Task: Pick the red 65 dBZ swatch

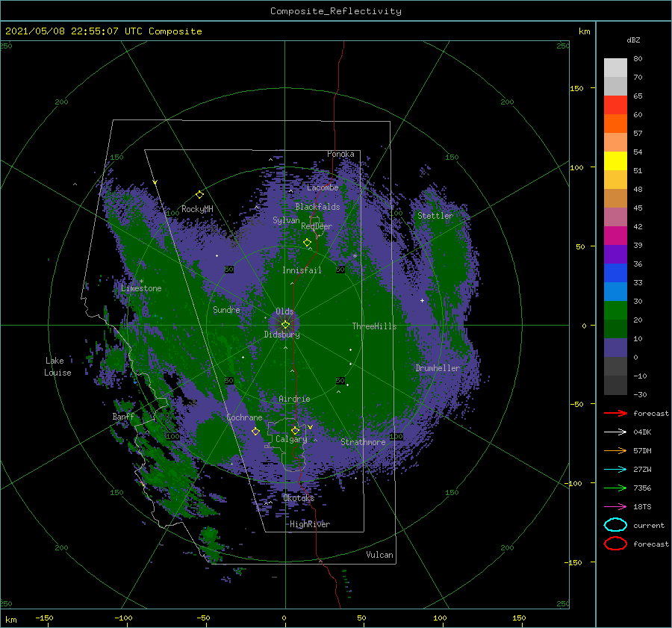Action: click(x=615, y=105)
